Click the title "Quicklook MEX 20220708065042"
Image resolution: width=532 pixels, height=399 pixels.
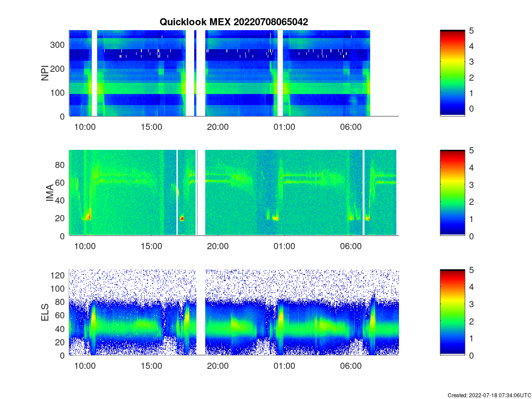234,22
